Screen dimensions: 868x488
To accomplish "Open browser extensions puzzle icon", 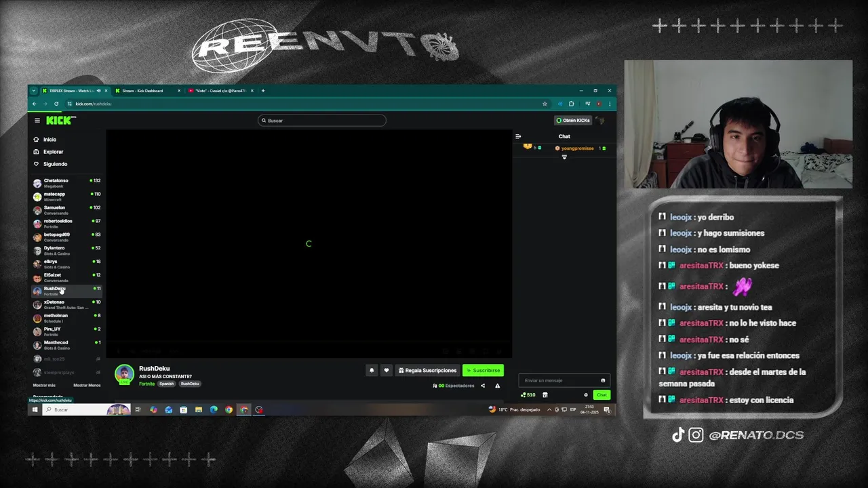I will pyautogui.click(x=572, y=104).
